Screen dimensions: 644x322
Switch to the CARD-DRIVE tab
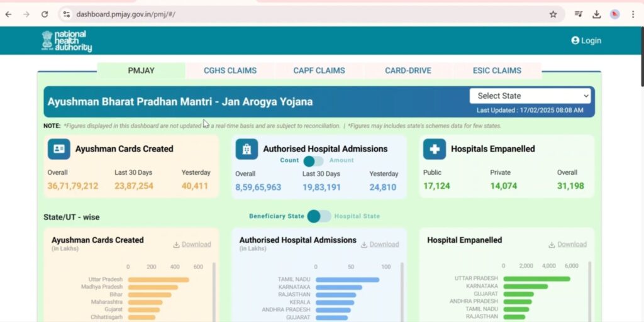408,70
